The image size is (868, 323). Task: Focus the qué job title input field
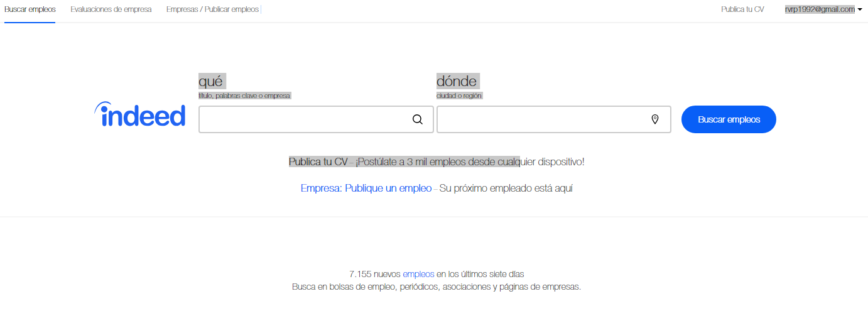(x=316, y=119)
